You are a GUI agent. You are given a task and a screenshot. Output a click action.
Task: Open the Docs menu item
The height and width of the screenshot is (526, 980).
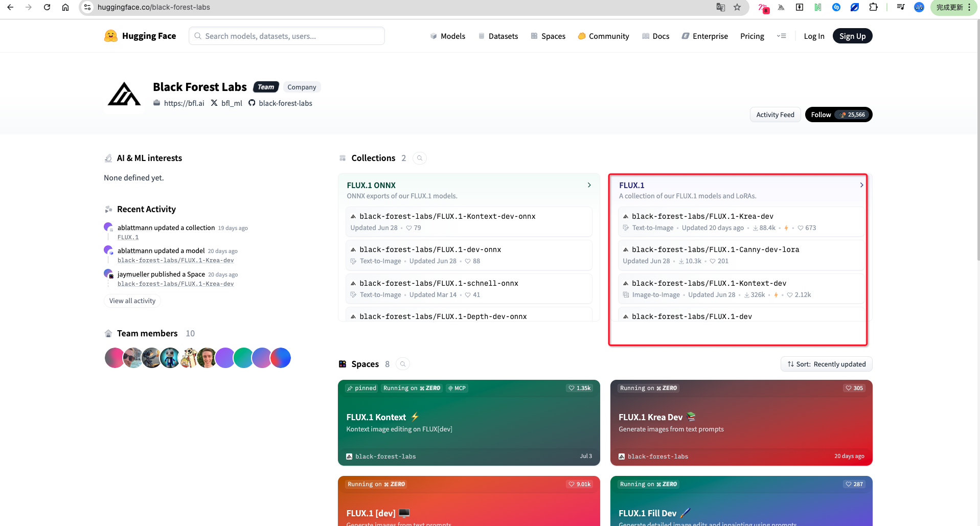coord(656,36)
